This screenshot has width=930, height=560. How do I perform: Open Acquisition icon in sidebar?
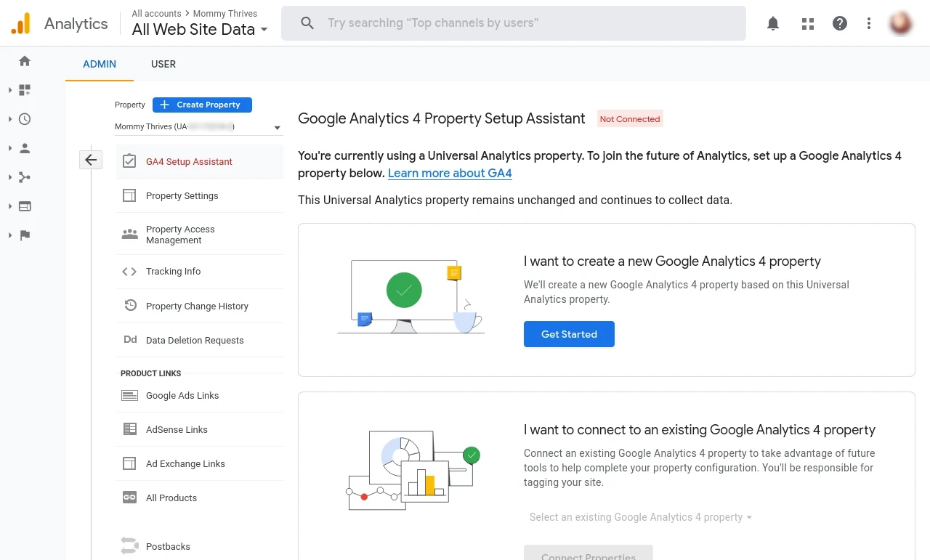[x=25, y=177]
